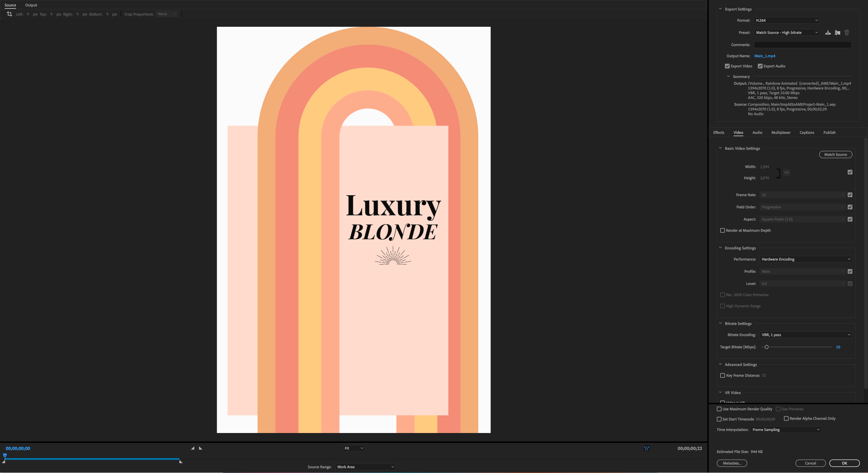Screen dimensions: 868x473
Task: Uncheck Export Video checkbox
Action: (x=727, y=66)
